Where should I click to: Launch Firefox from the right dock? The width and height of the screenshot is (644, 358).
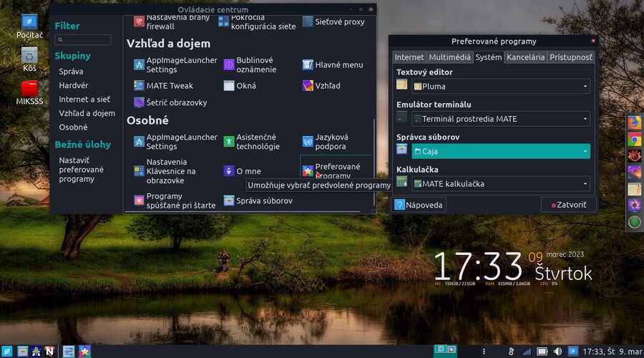point(634,122)
